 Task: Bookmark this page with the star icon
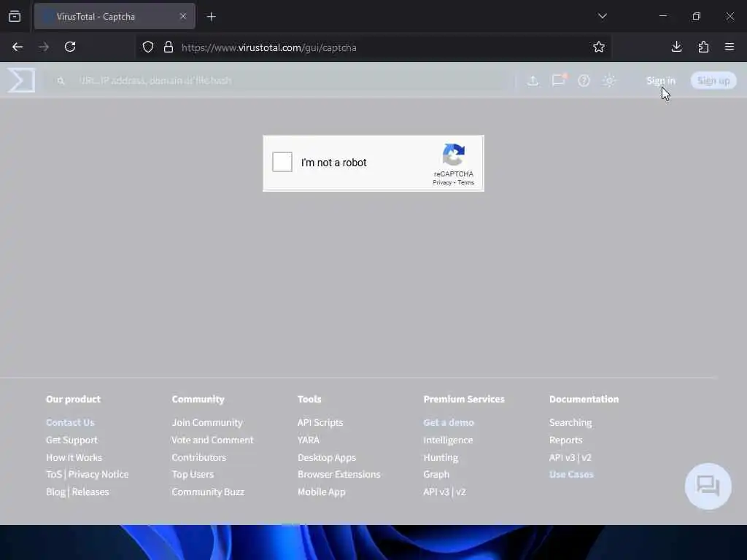pyautogui.click(x=599, y=47)
